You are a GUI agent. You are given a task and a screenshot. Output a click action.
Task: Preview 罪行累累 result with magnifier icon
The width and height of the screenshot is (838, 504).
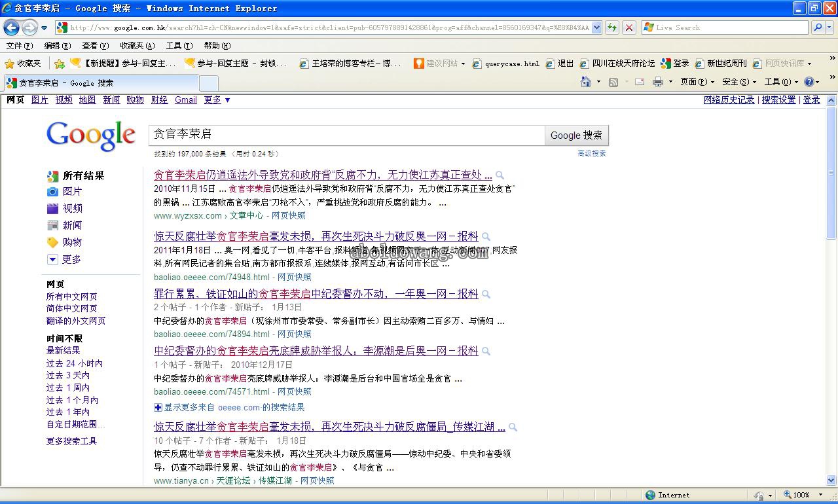tap(486, 295)
